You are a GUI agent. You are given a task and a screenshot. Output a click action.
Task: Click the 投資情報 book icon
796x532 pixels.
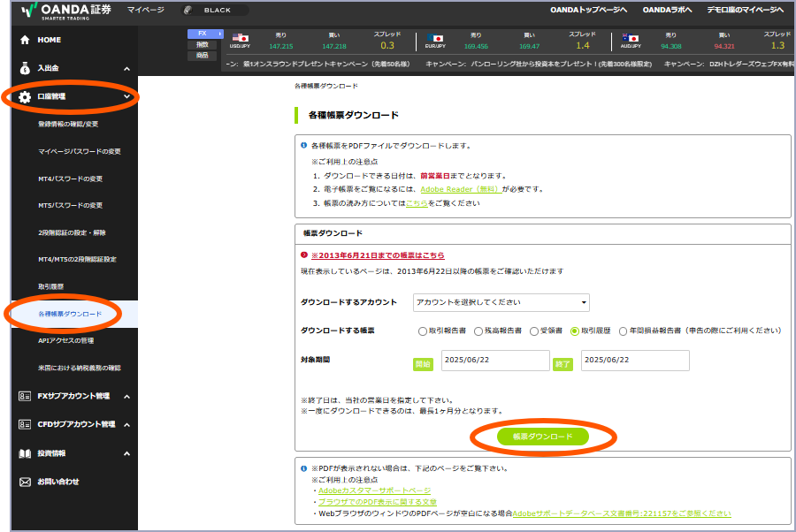25,453
